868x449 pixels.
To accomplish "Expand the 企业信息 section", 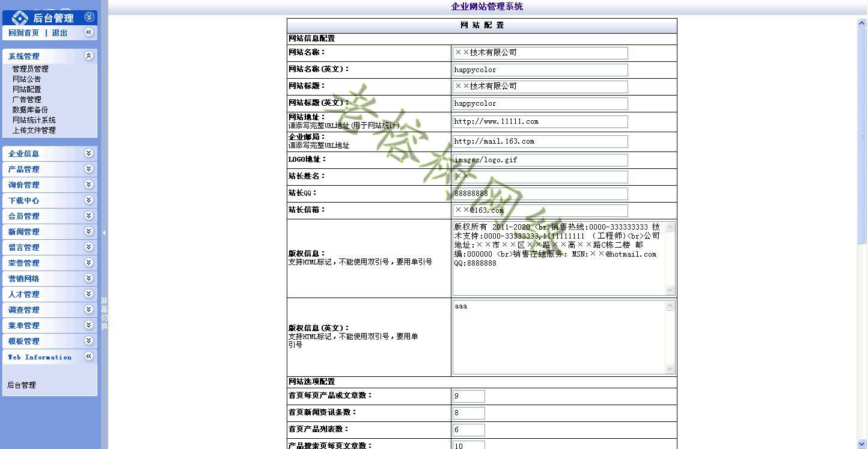I will click(x=89, y=153).
